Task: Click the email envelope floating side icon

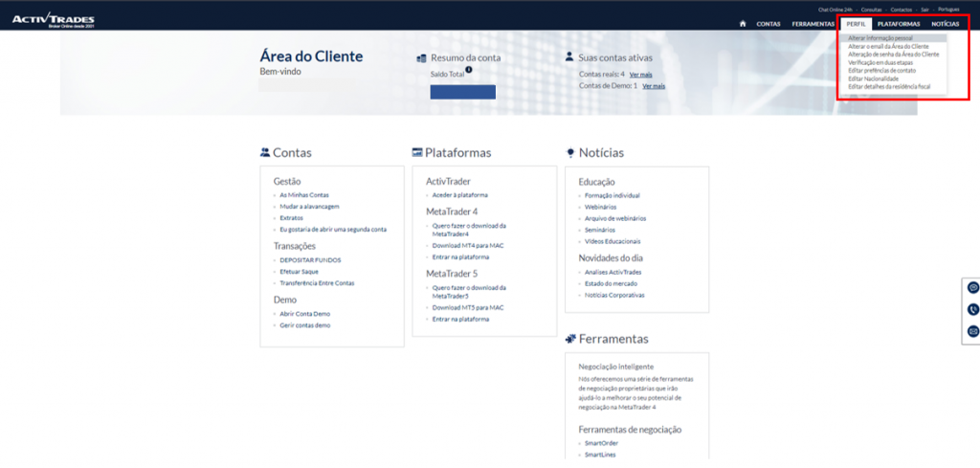Action: pos(973,331)
